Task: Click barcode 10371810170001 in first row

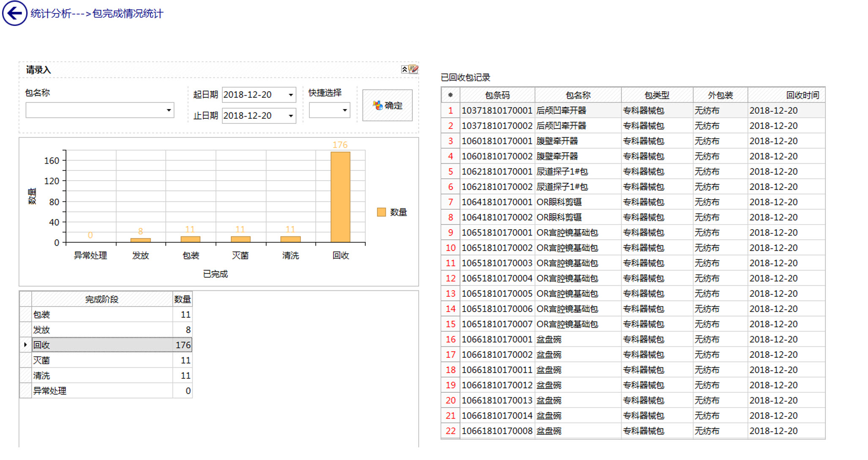Action: coord(497,111)
